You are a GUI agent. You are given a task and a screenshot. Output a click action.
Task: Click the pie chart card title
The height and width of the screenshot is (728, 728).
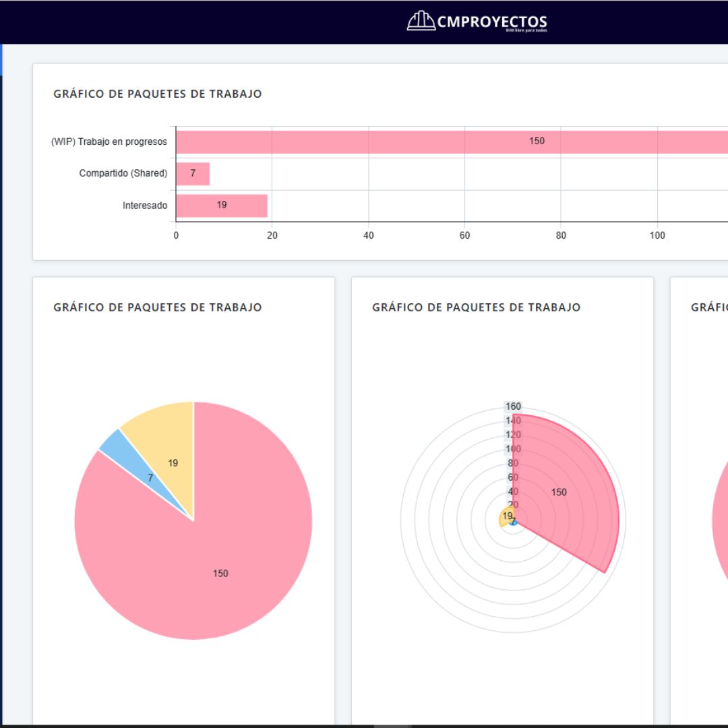158,307
